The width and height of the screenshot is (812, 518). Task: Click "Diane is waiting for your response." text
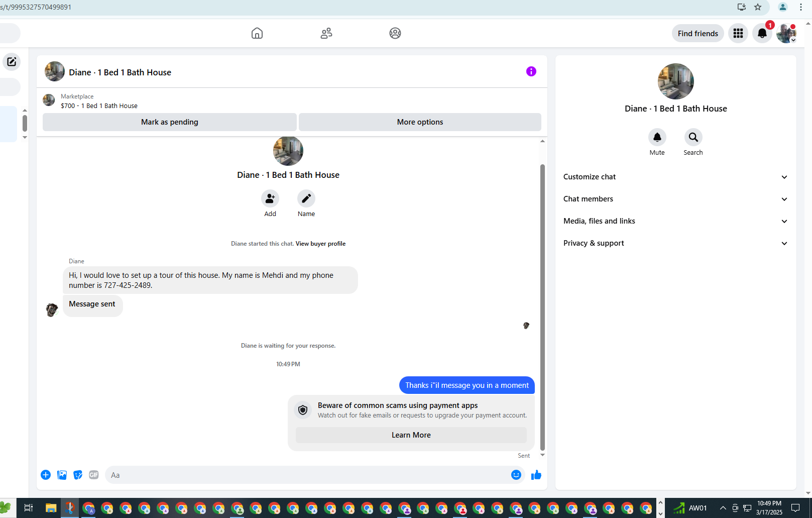coord(288,346)
